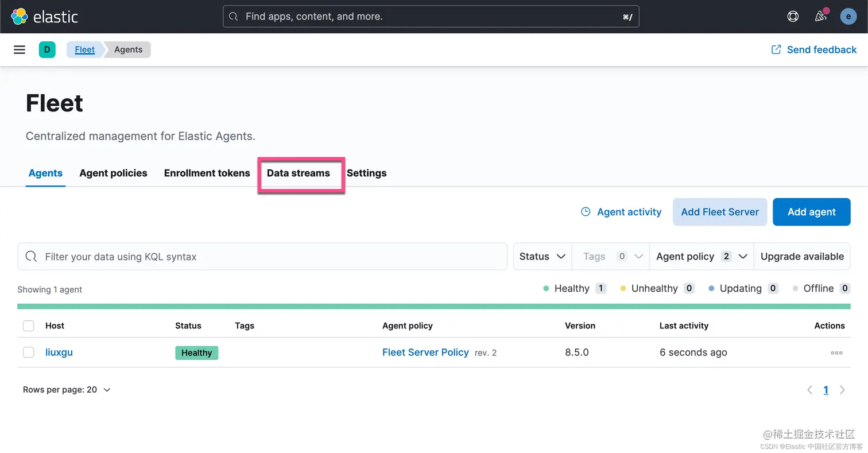Click the KQL filter input field

click(262, 257)
